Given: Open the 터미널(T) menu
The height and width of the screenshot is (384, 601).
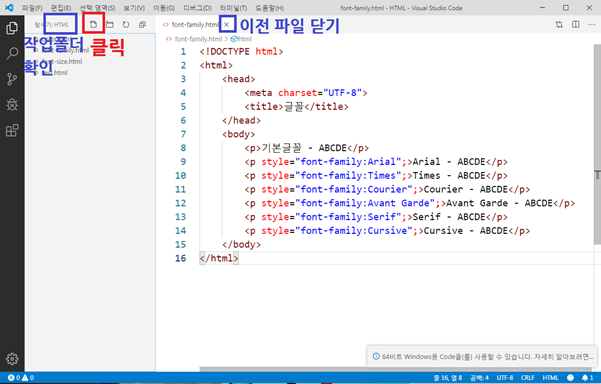Looking at the screenshot, I should pos(233,8).
